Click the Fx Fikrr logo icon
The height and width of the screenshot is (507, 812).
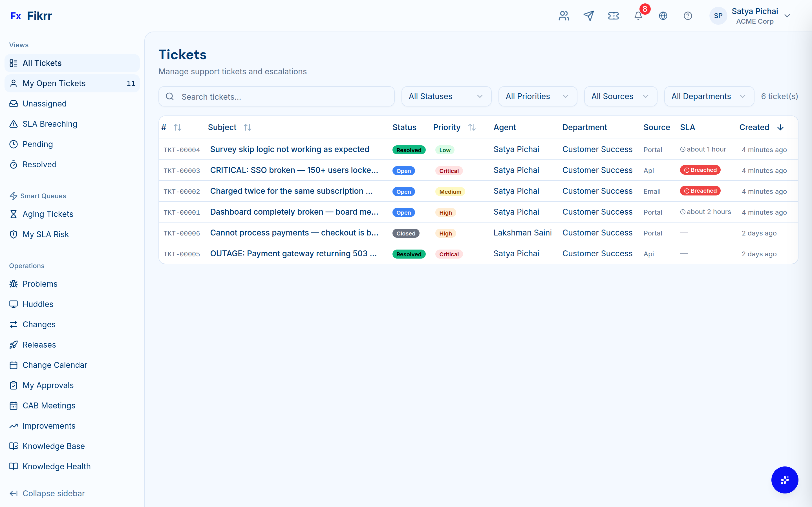pos(16,15)
